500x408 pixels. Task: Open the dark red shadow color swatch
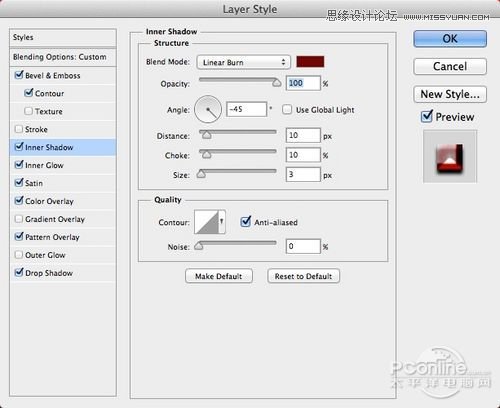click(x=310, y=62)
